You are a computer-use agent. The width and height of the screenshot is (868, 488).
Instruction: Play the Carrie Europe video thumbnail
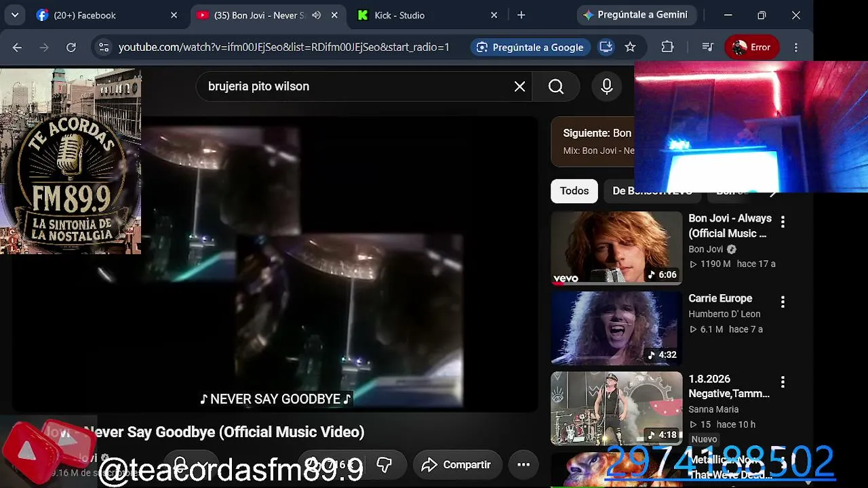(x=616, y=328)
